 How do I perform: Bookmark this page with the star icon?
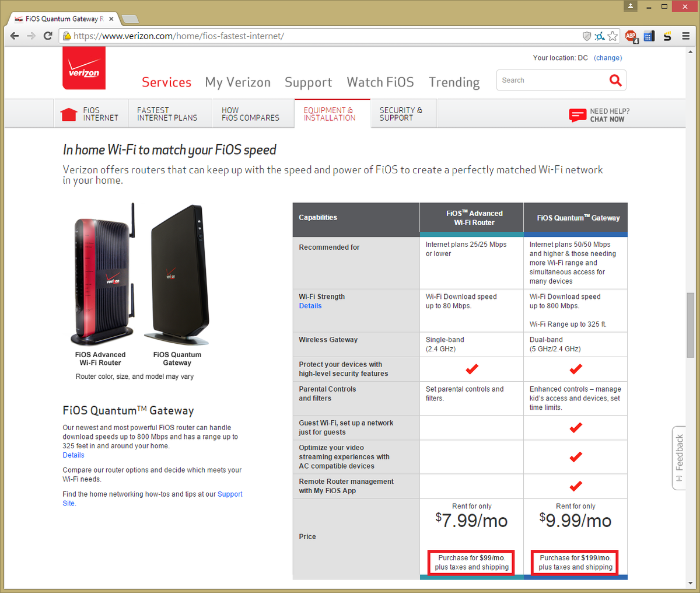(612, 36)
